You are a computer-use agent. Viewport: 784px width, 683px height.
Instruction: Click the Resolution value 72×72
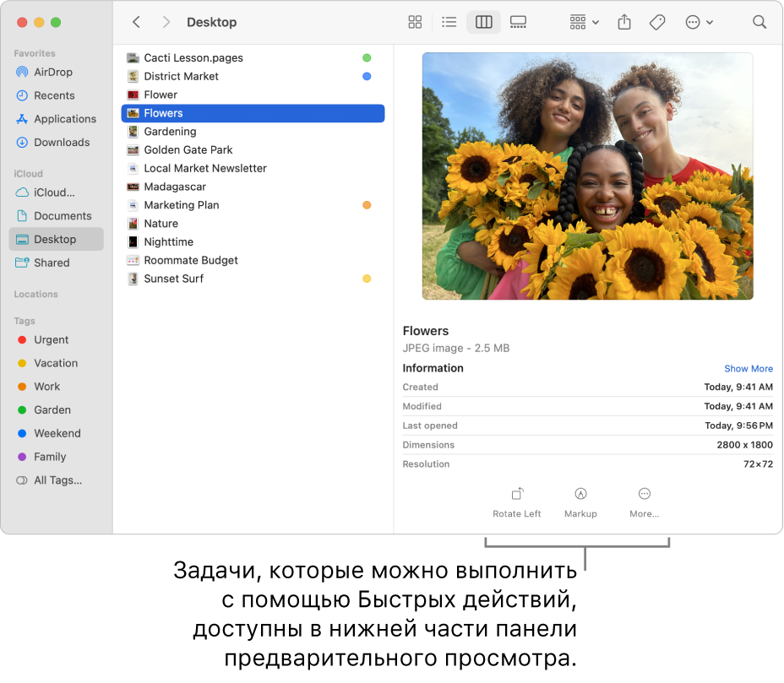point(758,464)
